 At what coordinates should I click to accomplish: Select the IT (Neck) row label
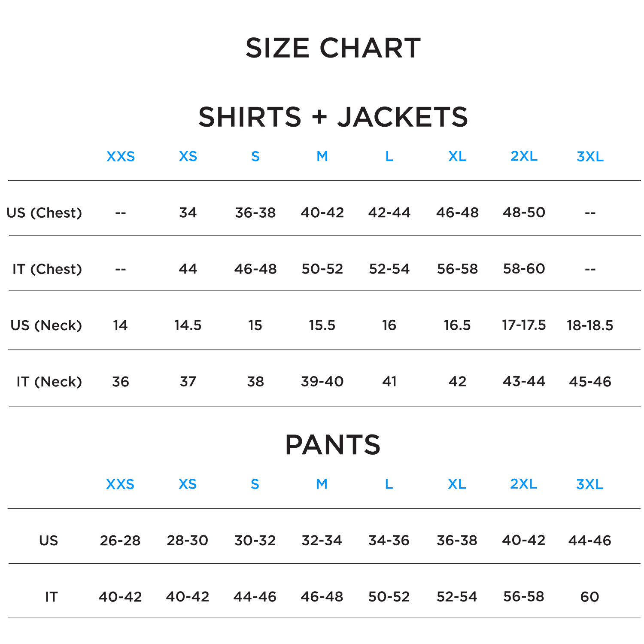[49, 381]
